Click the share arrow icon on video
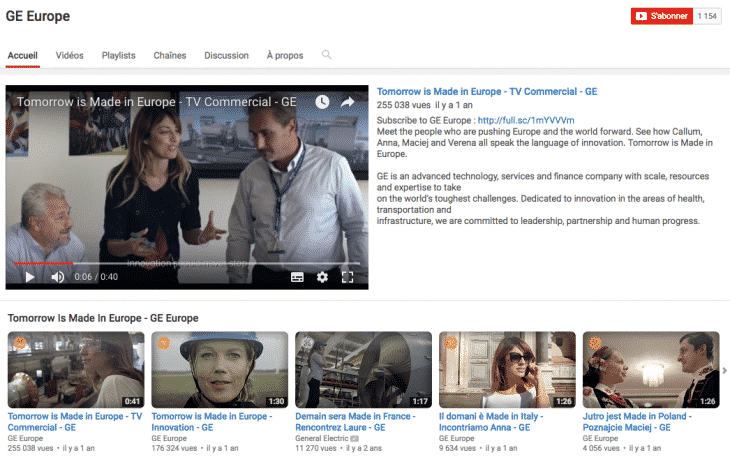The image size is (730, 462). pyautogui.click(x=348, y=102)
